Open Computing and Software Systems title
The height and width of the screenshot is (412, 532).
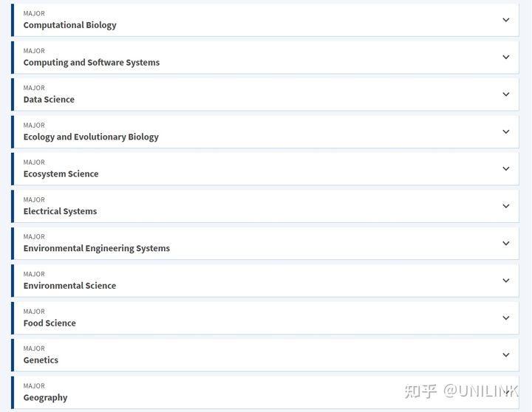tap(92, 63)
